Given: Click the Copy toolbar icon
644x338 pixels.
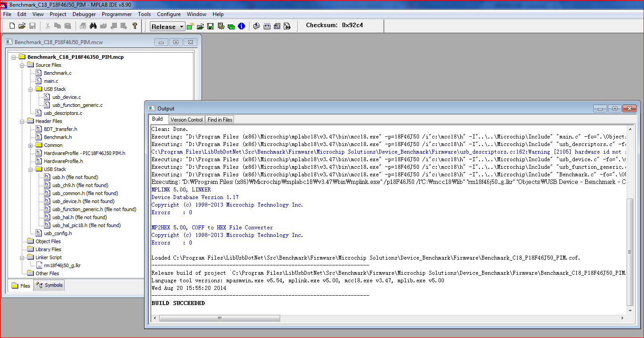Looking at the screenshot, I should pyautogui.click(x=58, y=26).
